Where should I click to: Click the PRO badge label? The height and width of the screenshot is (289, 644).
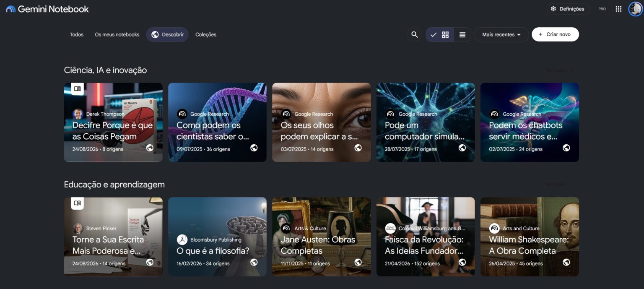coord(602,9)
